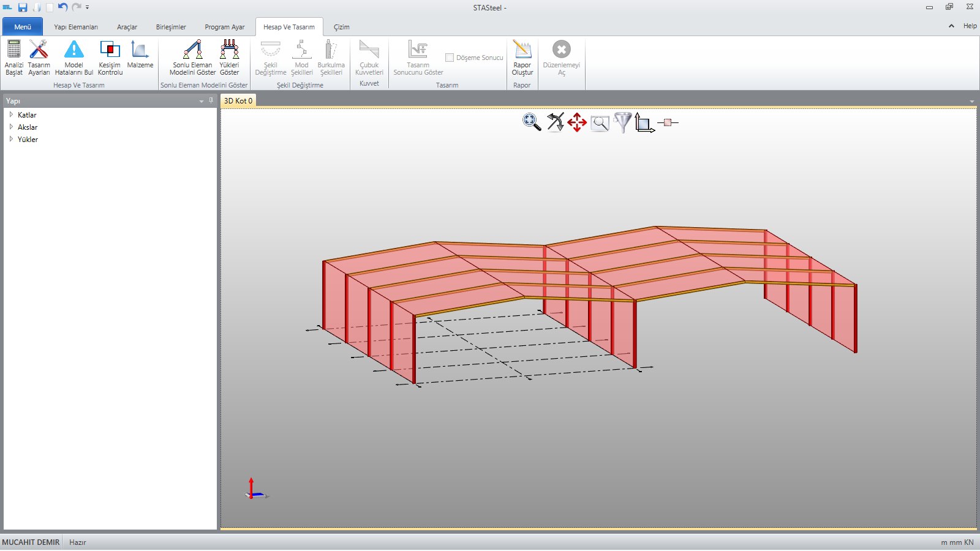The image size is (980, 551).
Task: Click the Kesişim Kontrolü icon
Action: [x=110, y=57]
